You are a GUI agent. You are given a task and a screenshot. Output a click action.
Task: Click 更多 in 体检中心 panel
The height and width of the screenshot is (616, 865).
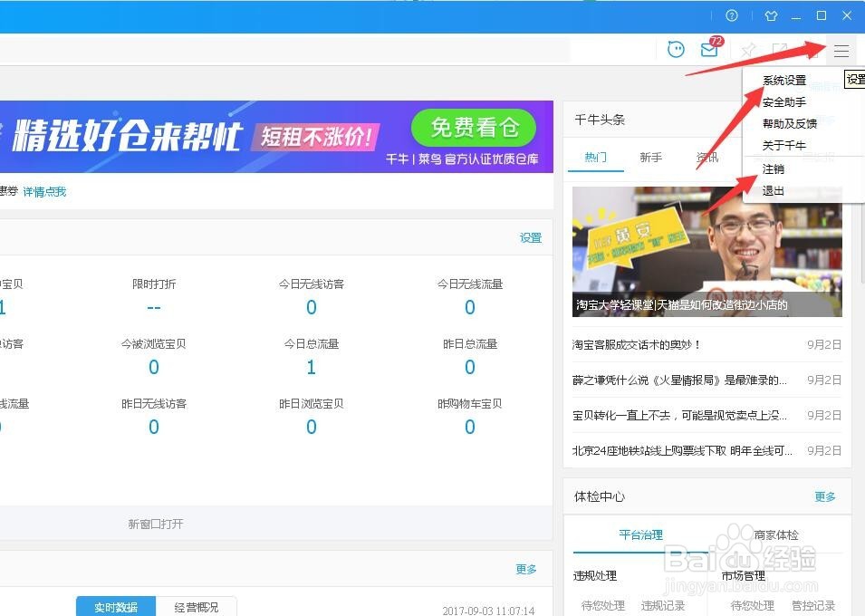[x=825, y=496]
